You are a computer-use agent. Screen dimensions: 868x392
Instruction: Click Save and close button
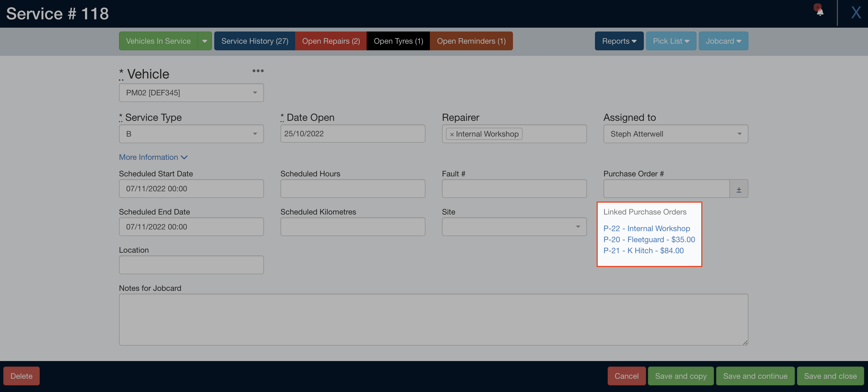coord(830,376)
